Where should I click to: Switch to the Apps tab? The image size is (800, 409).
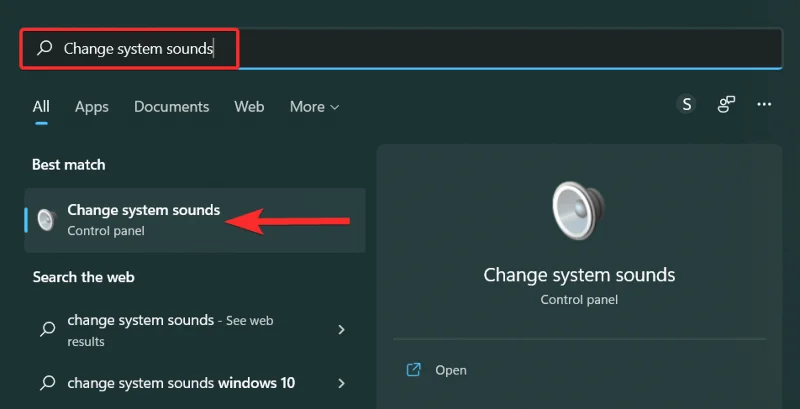click(x=92, y=107)
